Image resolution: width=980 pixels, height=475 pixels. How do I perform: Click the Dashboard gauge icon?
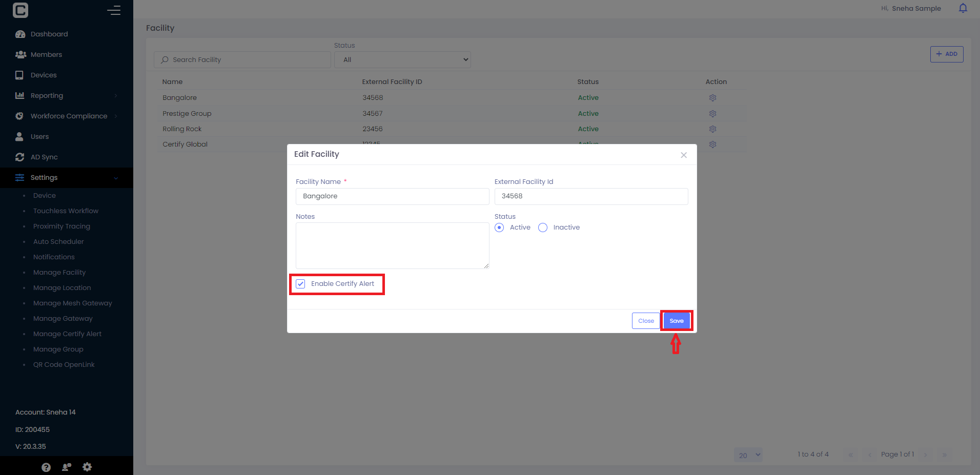pos(20,34)
